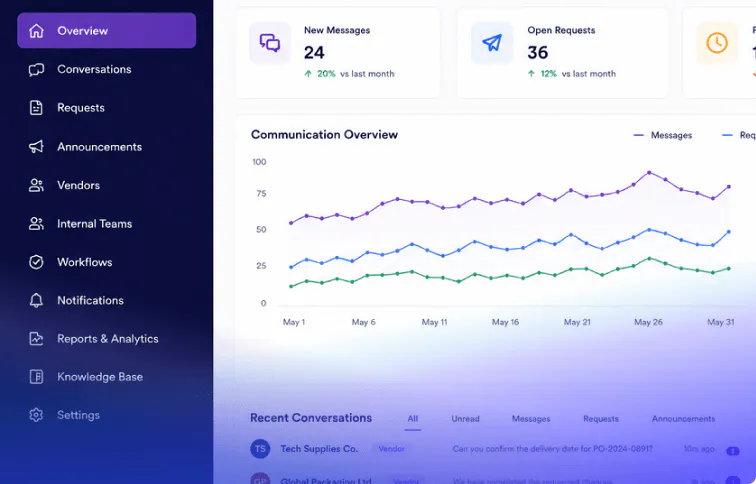Click the TS avatar for Tech Supplies Co.
This screenshot has height=484, width=756.
tap(260, 449)
